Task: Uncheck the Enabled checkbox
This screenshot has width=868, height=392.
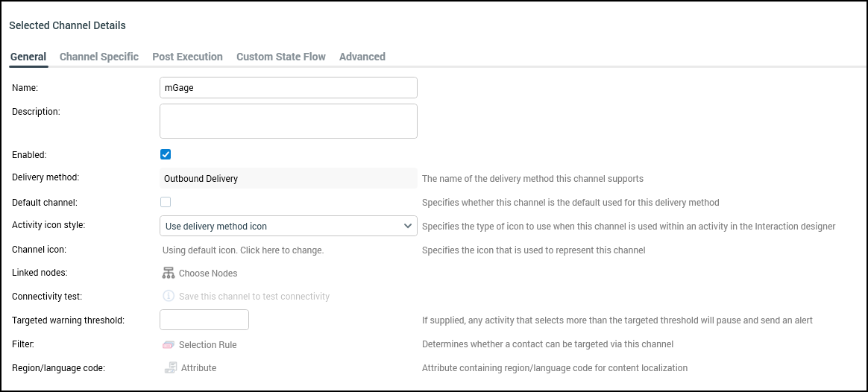Action: 166,154
